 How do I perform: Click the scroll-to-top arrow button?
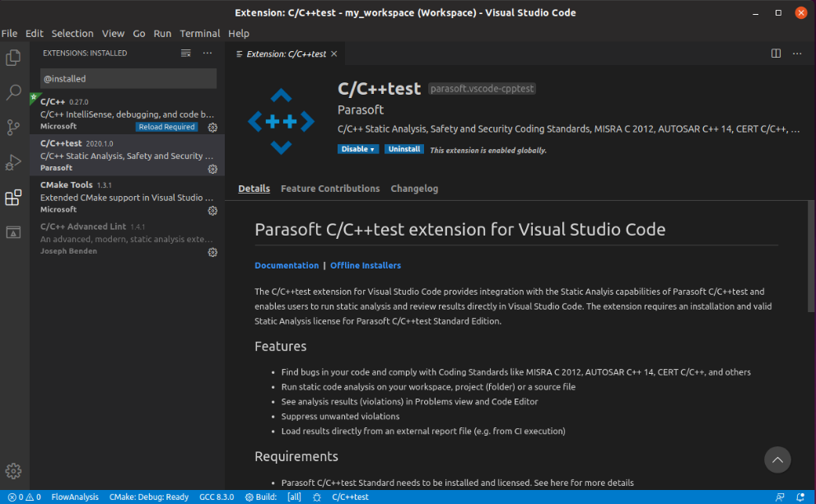click(777, 460)
